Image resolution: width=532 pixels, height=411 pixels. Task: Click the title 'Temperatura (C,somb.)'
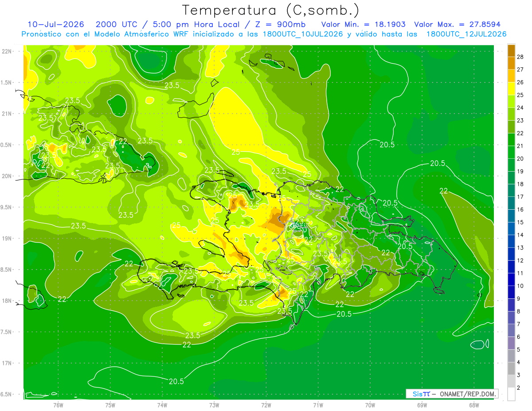pyautogui.click(x=270, y=10)
